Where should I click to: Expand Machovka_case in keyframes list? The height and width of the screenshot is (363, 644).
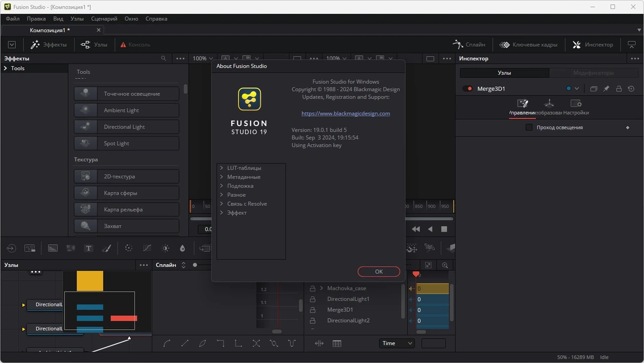[321, 288]
